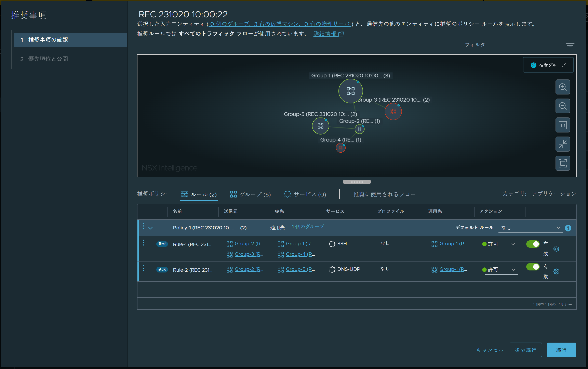588x369 pixels.
Task: Zoom out of the topology map
Action: coord(562,106)
